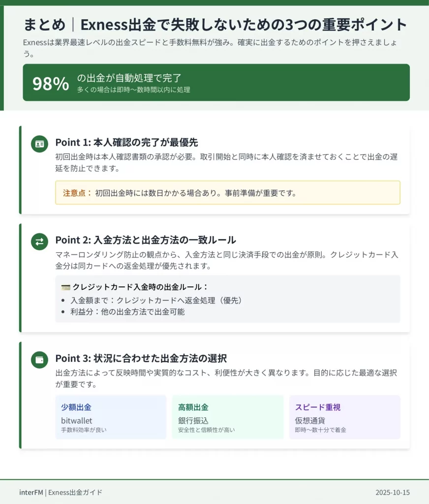429x504 pixels.
Task: Click the swap arrows icon beside Point 2
Action: 39,242
